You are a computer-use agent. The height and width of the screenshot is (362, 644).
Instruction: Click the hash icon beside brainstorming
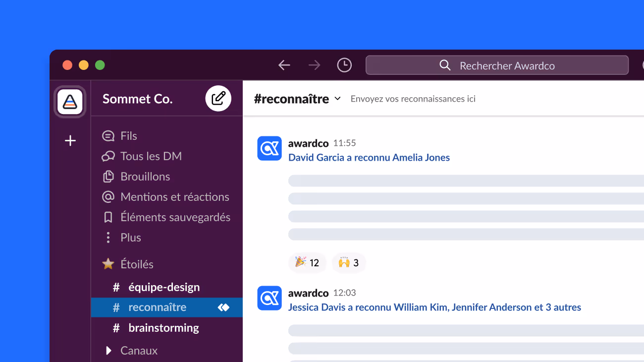[116, 328]
